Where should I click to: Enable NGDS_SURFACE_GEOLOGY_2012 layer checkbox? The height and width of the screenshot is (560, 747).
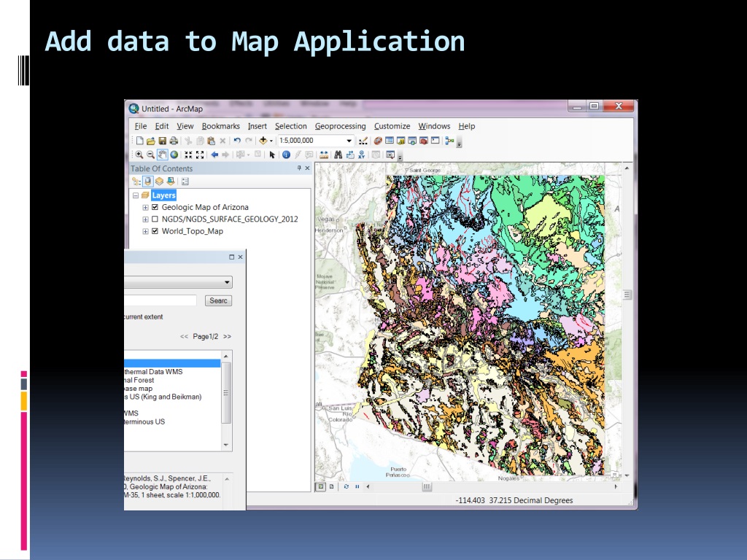click(155, 219)
